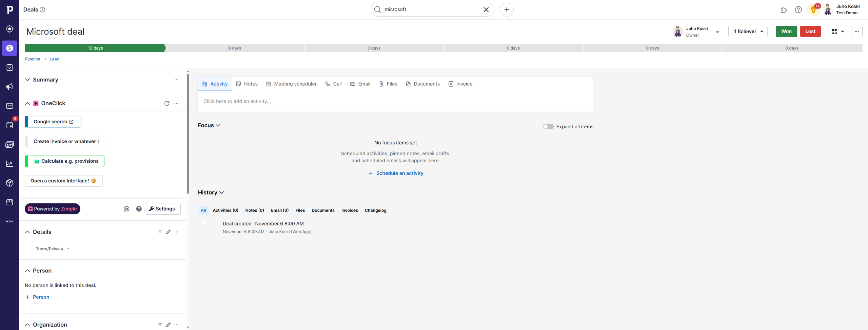Open Contacts card icon in sidebar
The height and width of the screenshot is (330, 868).
(x=9, y=144)
